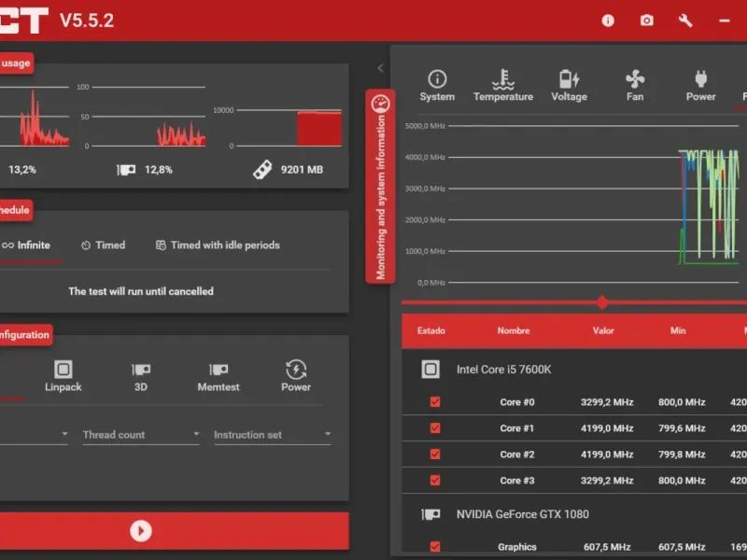Screen dimensions: 747x560
Task: Click the V5.5.2 version label
Action: (87, 21)
